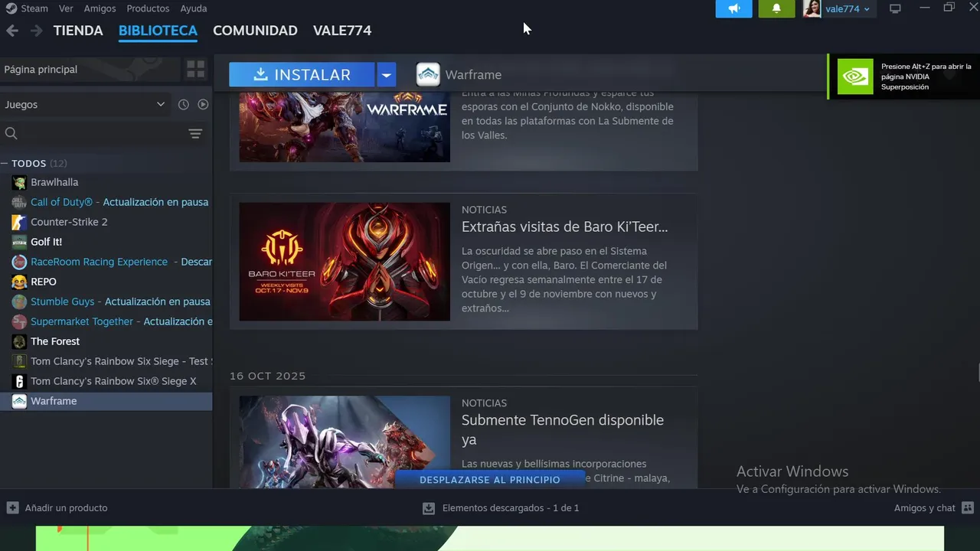This screenshot has height=551, width=980.
Task: Click the ready-to-play filter icon
Action: [203, 104]
